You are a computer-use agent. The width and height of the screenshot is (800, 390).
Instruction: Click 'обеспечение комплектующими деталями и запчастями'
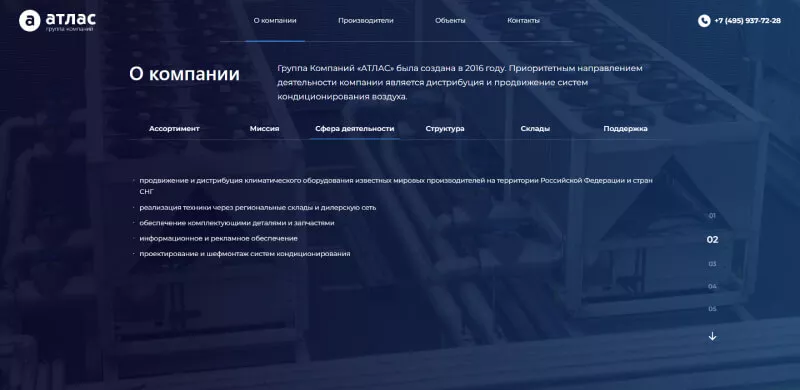pyautogui.click(x=237, y=223)
